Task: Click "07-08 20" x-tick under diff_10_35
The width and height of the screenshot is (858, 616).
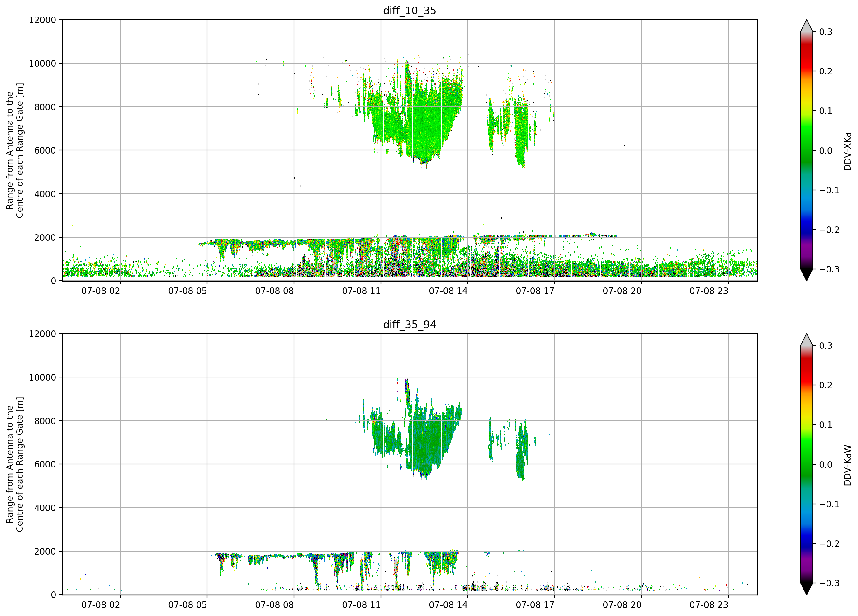Action: [x=622, y=291]
